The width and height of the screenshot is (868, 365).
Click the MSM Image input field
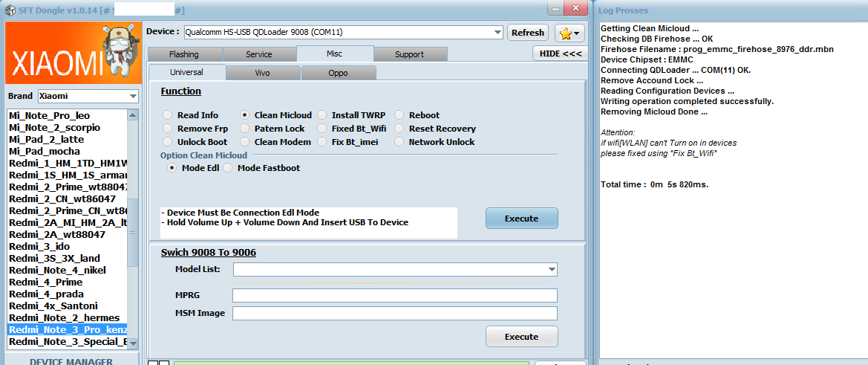pos(395,314)
